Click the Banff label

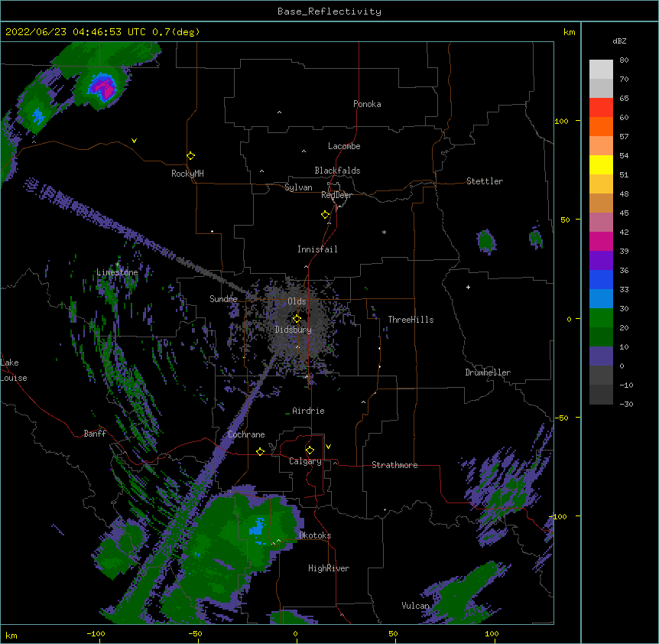coord(95,434)
